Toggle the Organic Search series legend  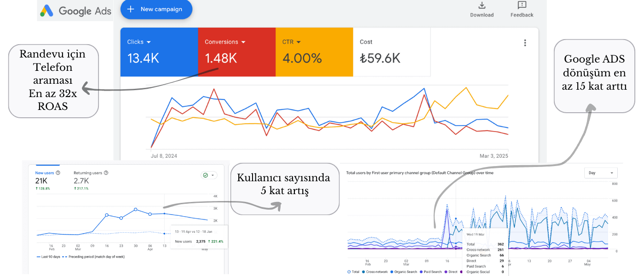tap(403, 272)
